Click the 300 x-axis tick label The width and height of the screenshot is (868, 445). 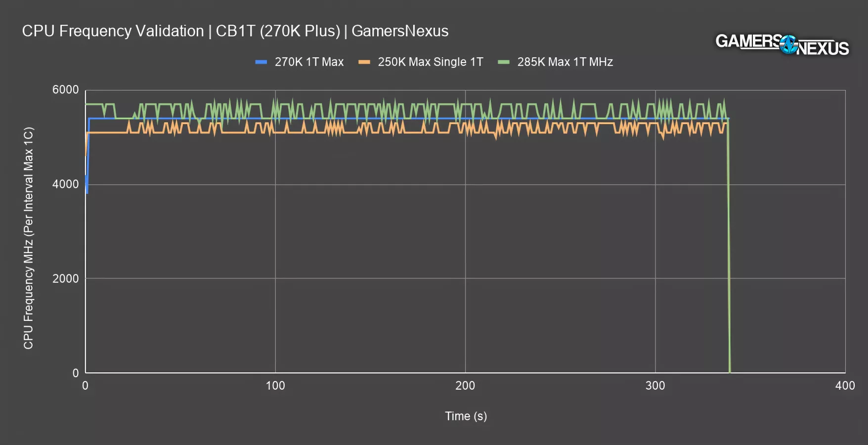[655, 386]
